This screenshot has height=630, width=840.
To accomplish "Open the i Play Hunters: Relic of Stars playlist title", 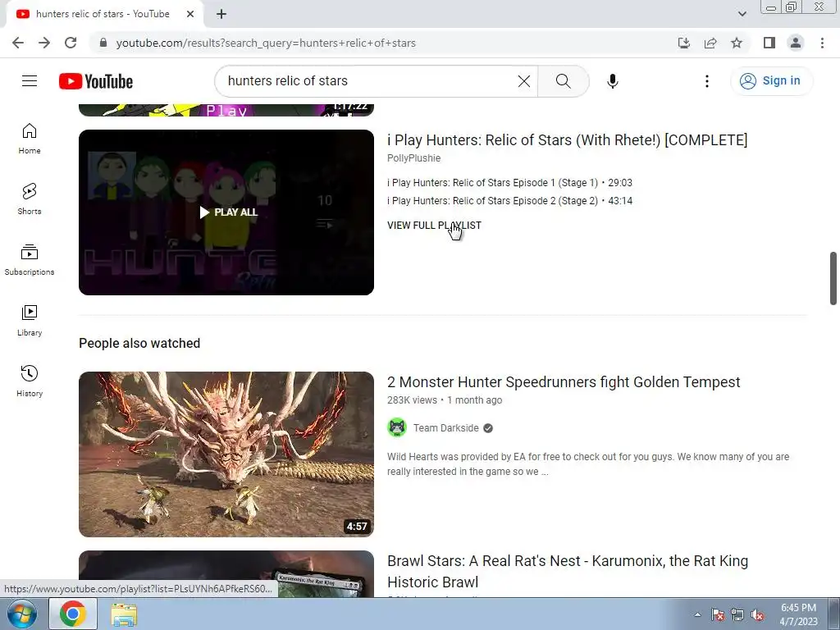I will pos(568,139).
